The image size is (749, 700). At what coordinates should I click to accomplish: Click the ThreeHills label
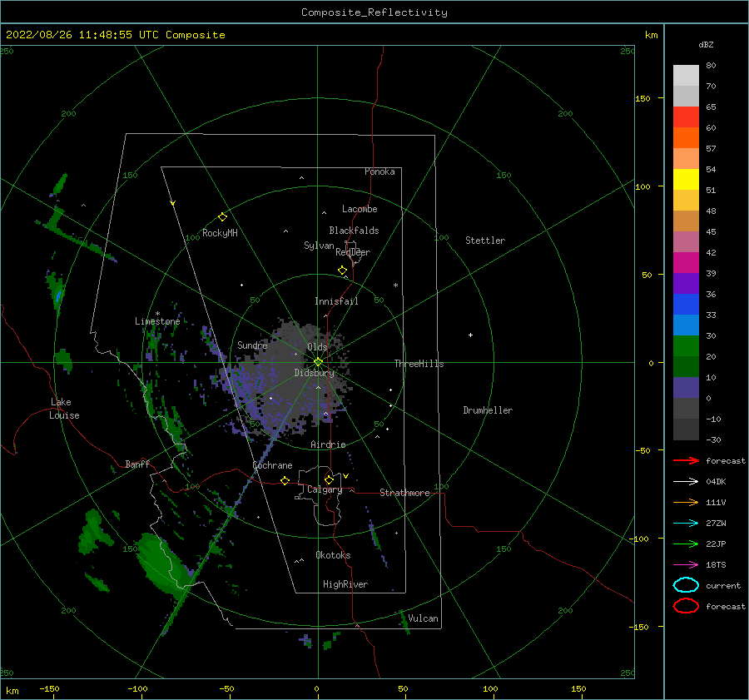pyautogui.click(x=419, y=364)
